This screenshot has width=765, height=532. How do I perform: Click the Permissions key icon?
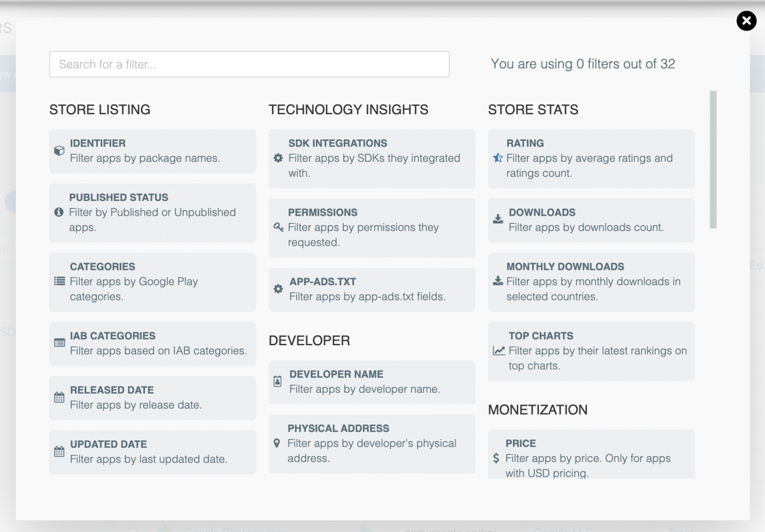[278, 227]
